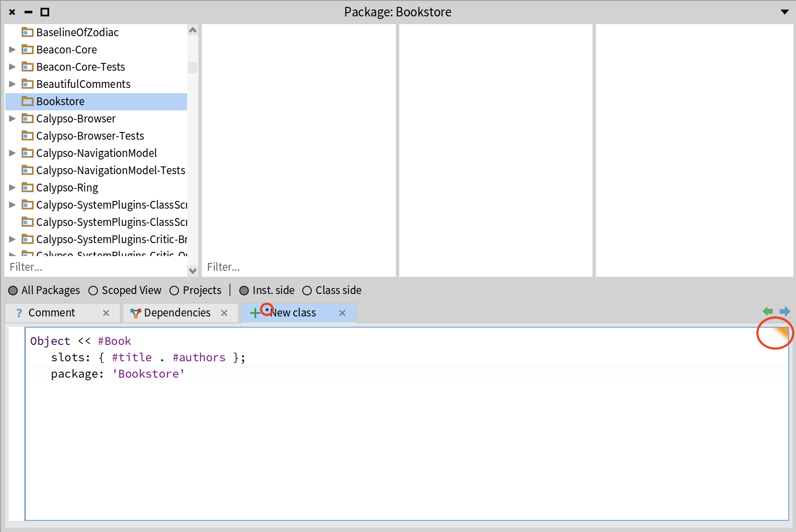The height and width of the screenshot is (532, 796).
Task: Switch to Projects view radio button
Action: tap(174, 291)
